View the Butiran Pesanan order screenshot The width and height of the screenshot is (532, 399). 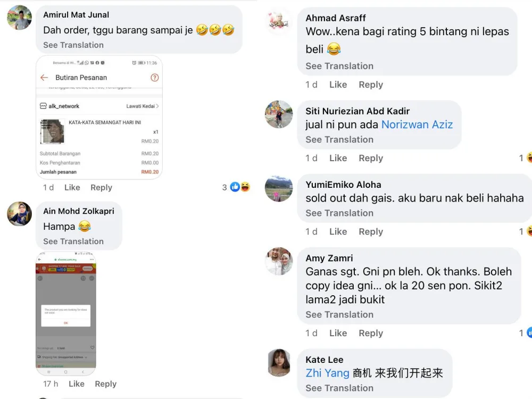pyautogui.click(x=99, y=117)
